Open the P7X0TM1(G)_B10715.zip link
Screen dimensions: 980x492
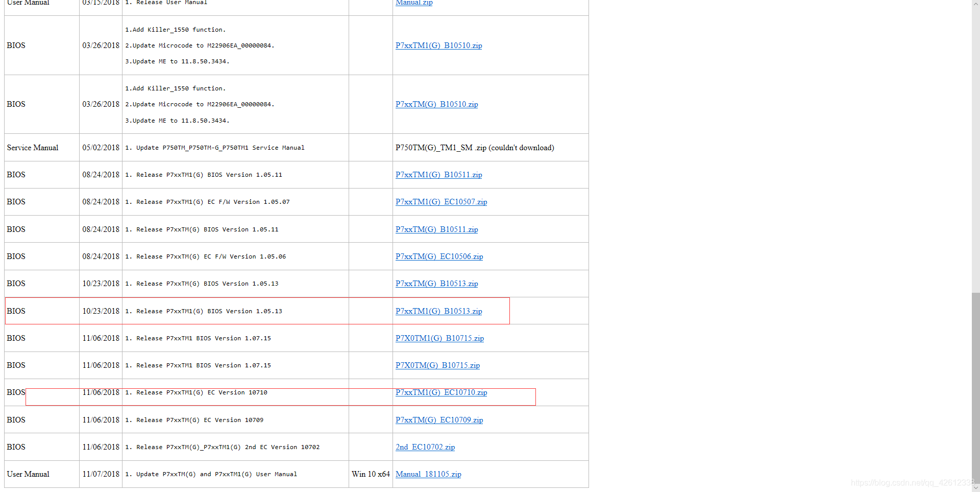439,338
